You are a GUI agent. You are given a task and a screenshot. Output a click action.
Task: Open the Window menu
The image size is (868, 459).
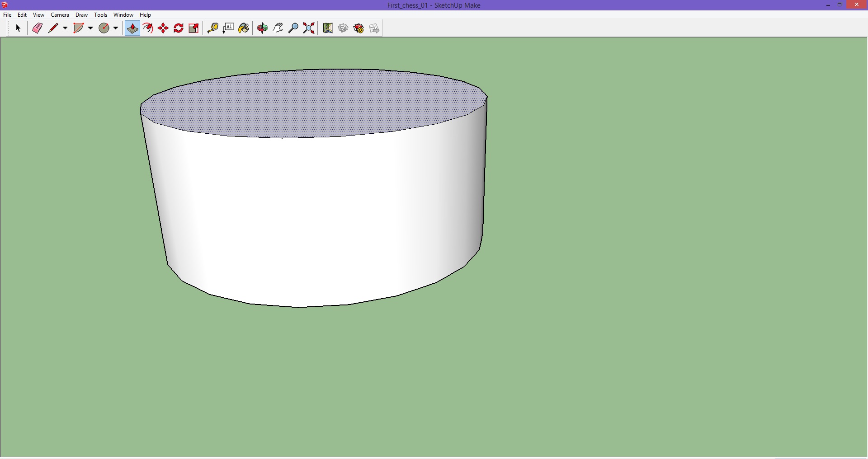click(123, 15)
